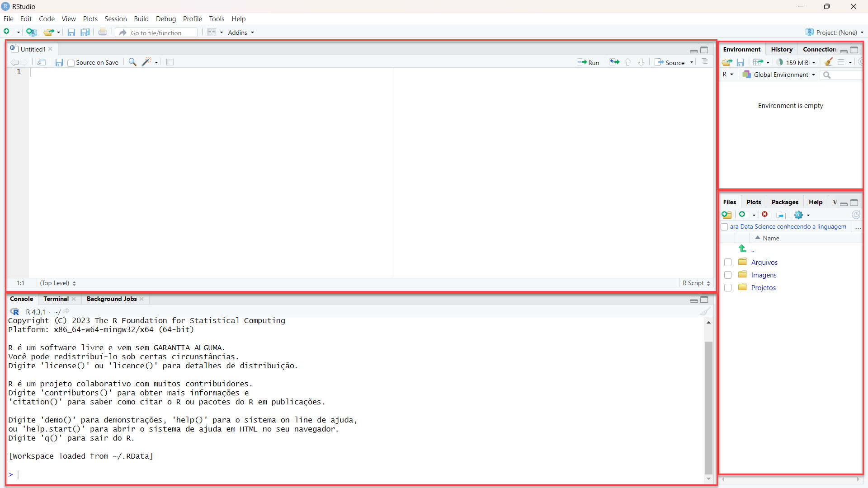Clear environment objects with the broom icon
Screen dimensions: 868x488
(x=828, y=62)
